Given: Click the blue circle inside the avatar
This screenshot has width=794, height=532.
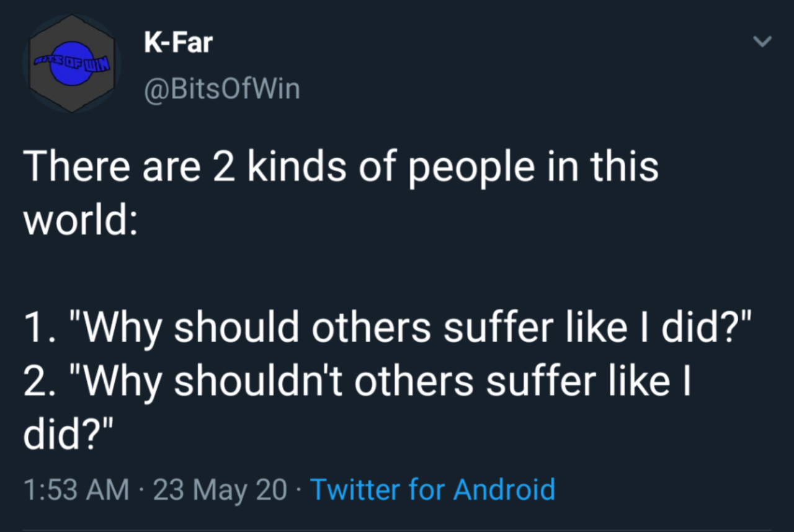Looking at the screenshot, I should (x=73, y=63).
